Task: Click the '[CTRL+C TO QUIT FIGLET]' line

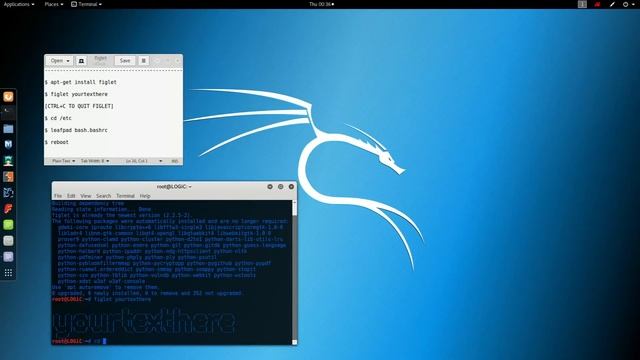Action: coord(79,106)
